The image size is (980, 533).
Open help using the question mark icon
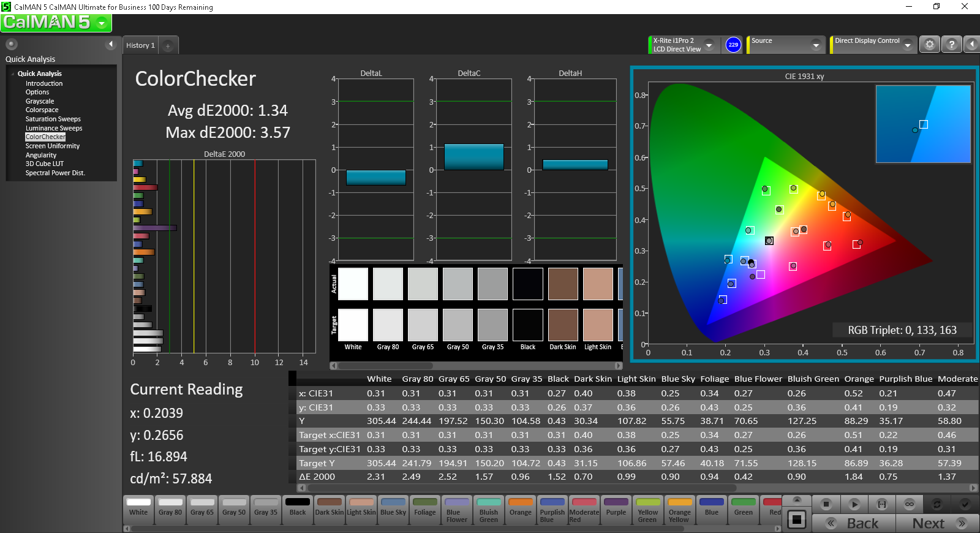point(951,45)
